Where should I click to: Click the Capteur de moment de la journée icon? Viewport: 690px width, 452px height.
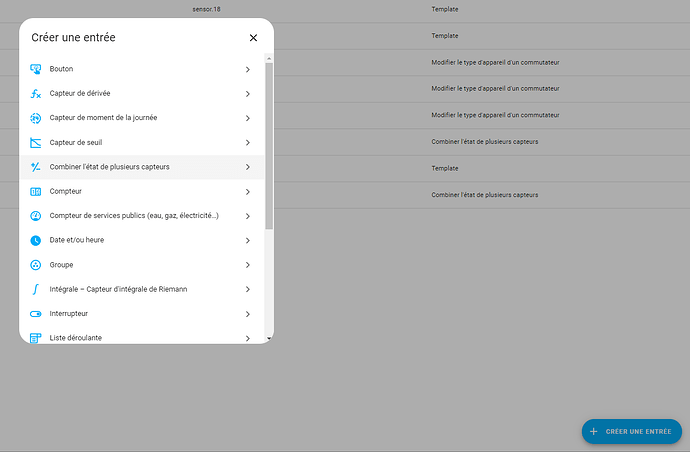[36, 118]
